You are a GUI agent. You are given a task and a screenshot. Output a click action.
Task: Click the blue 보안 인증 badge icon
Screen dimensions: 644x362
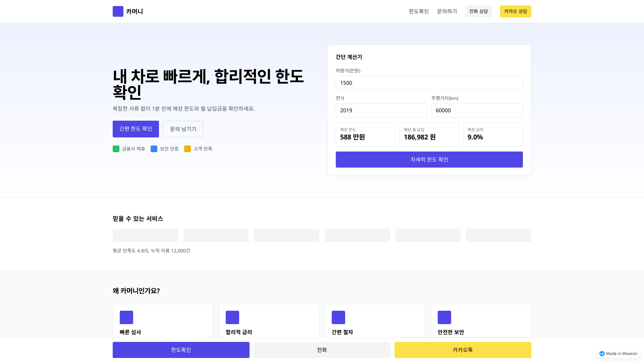pos(154,148)
